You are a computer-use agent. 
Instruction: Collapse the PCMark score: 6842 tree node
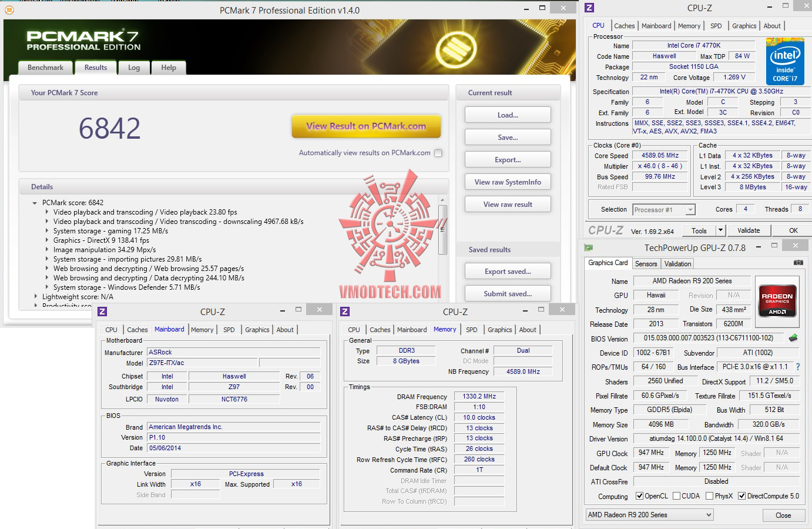(x=35, y=203)
